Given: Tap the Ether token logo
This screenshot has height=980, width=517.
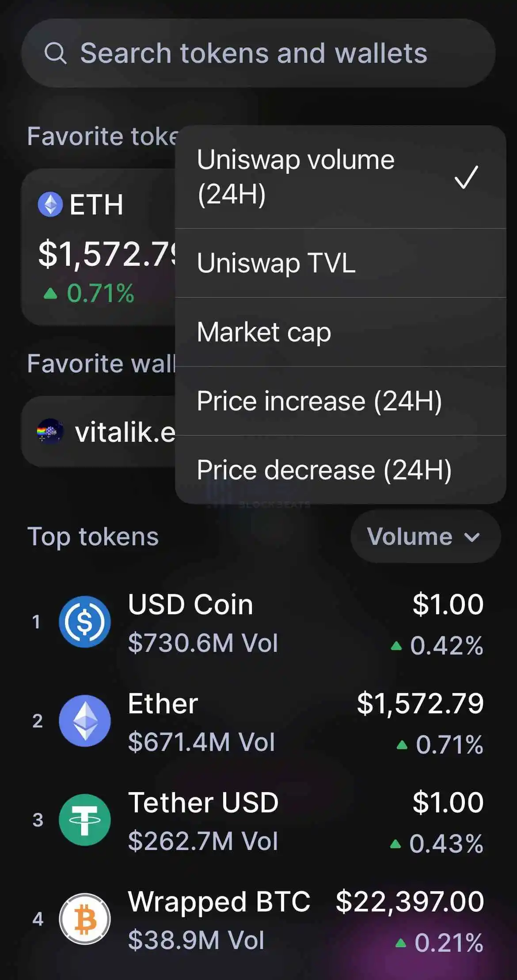Looking at the screenshot, I should tap(85, 720).
